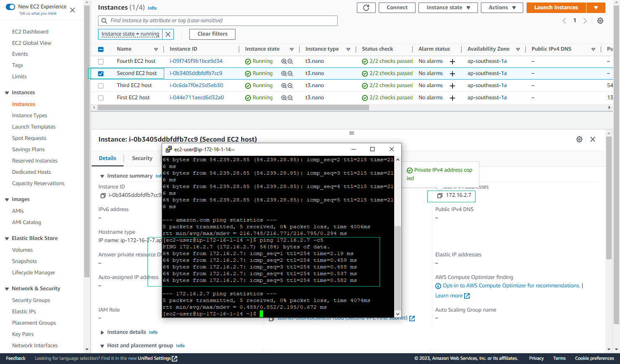
Task: Add alarm for Third EC2 host
Action: coord(452,86)
